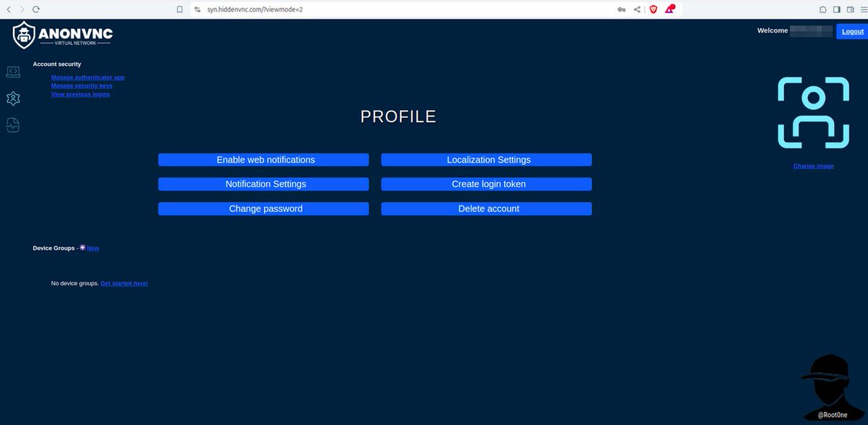Click the Delete account button
The height and width of the screenshot is (425, 868).
point(486,209)
